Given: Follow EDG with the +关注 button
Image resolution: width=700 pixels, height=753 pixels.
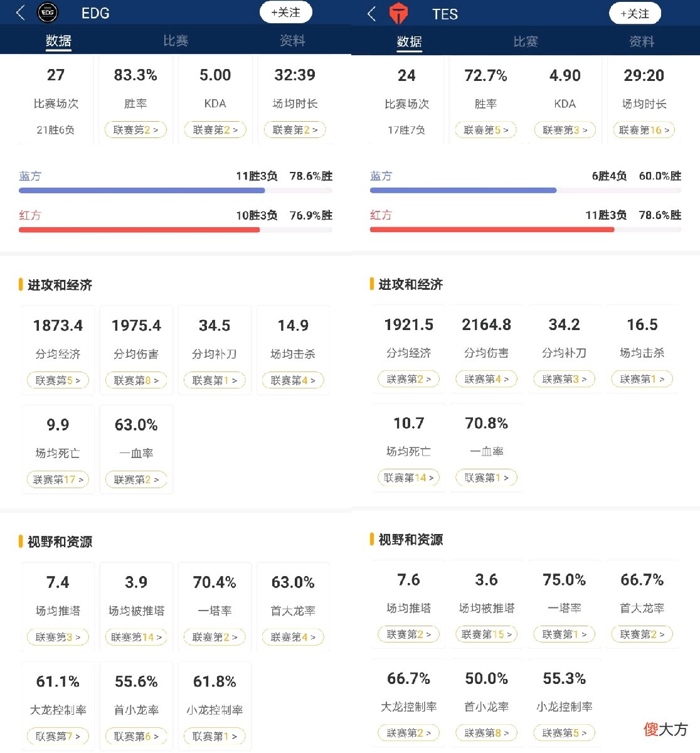Looking at the screenshot, I should (x=285, y=13).
